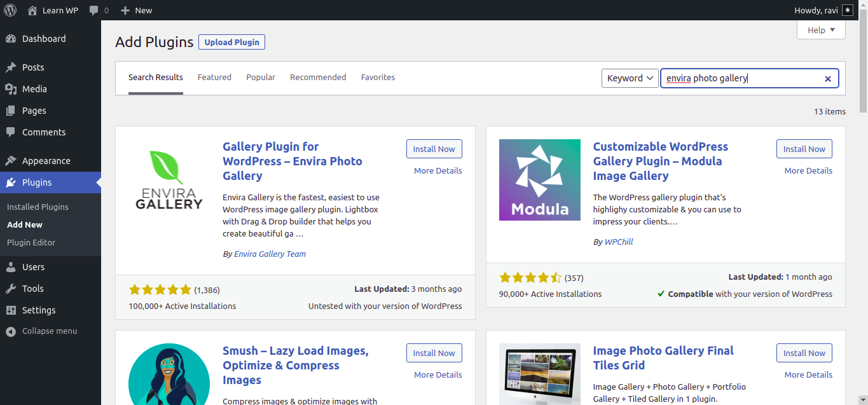868x405 pixels.
Task: Click the Comments bubble icon in sidebar
Action: (x=11, y=132)
